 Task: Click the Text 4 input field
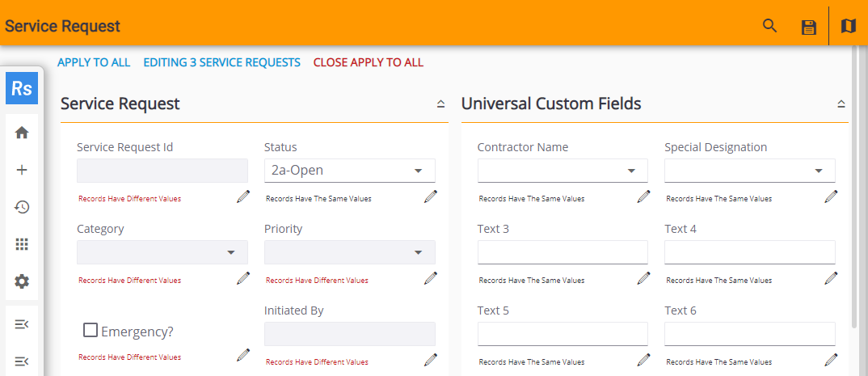(x=750, y=252)
